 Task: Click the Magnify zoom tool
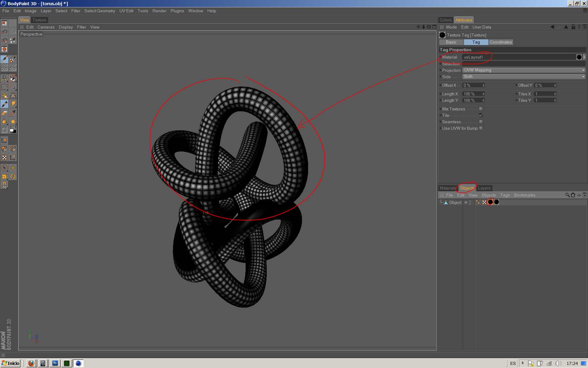[4, 79]
